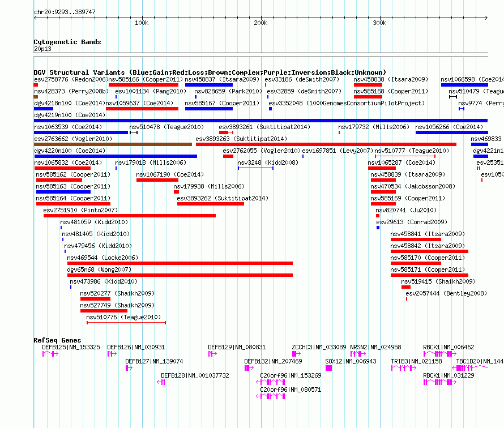Click the esv29613 (Conrad2009) label
This screenshot has width=504, height=428.
click(x=412, y=222)
